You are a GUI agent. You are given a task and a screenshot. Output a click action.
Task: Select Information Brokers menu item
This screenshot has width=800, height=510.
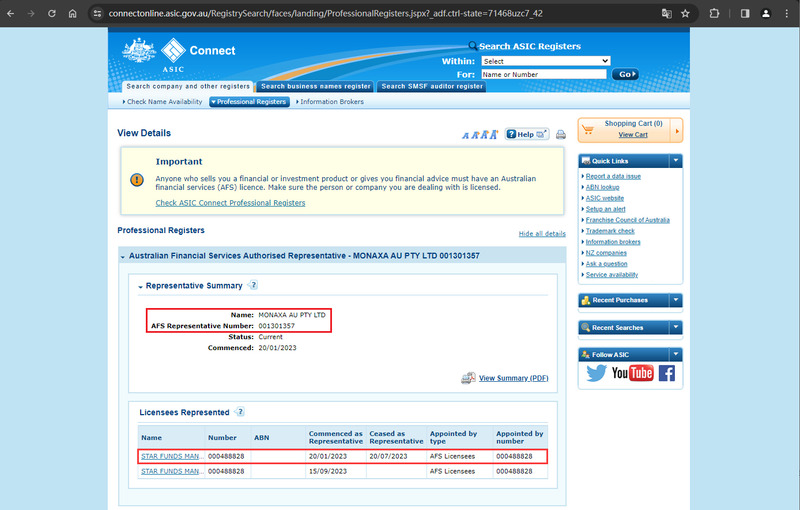tap(330, 102)
